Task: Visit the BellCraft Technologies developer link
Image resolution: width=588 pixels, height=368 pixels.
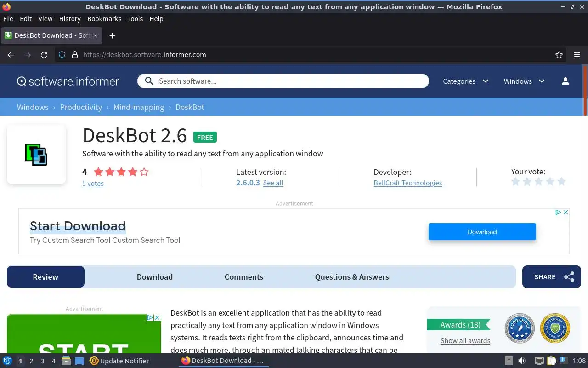Action: pos(408,183)
